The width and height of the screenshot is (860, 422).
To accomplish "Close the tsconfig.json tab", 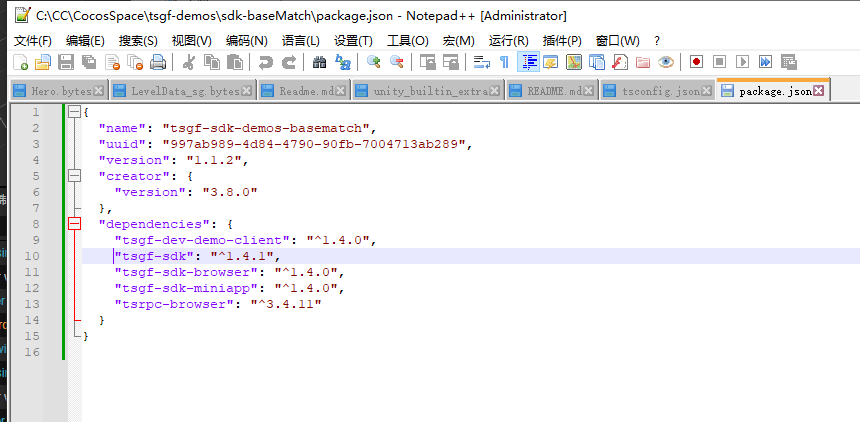I will (x=708, y=91).
